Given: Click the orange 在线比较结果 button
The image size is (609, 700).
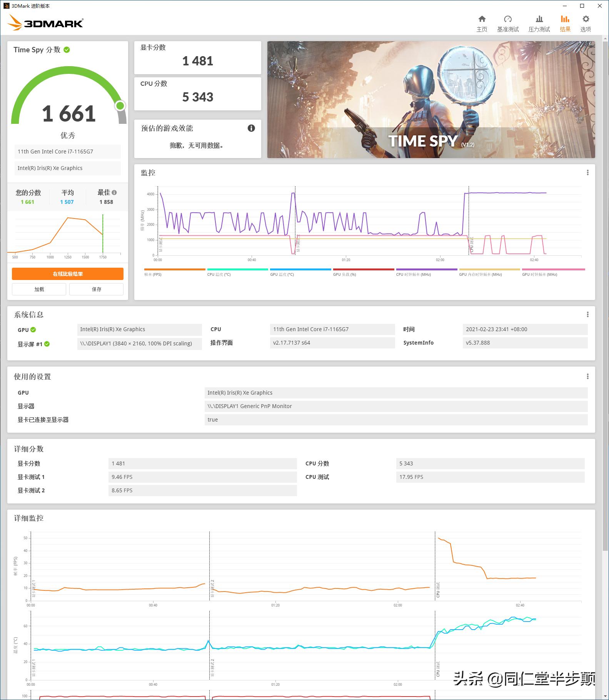Looking at the screenshot, I should point(68,274).
